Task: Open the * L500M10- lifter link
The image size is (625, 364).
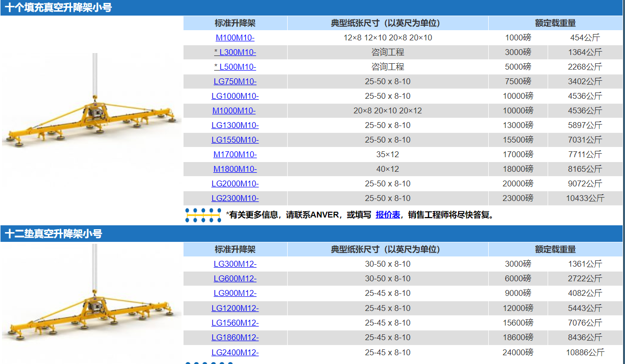Action: pyautogui.click(x=235, y=67)
